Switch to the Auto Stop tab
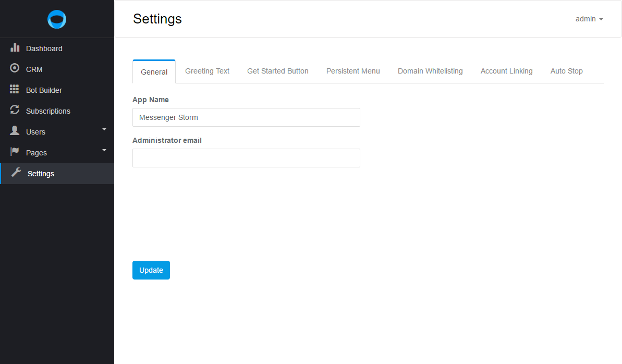This screenshot has height=364, width=622. point(566,71)
